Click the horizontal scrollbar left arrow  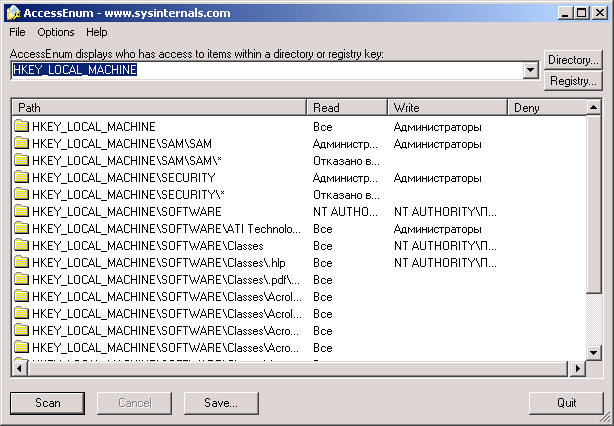pyautogui.click(x=19, y=368)
